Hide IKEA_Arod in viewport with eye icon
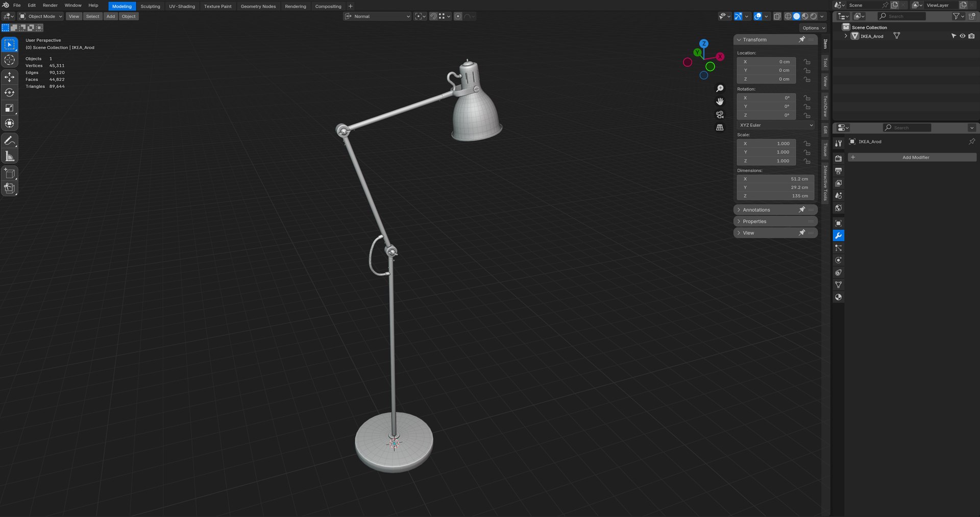 coord(962,36)
